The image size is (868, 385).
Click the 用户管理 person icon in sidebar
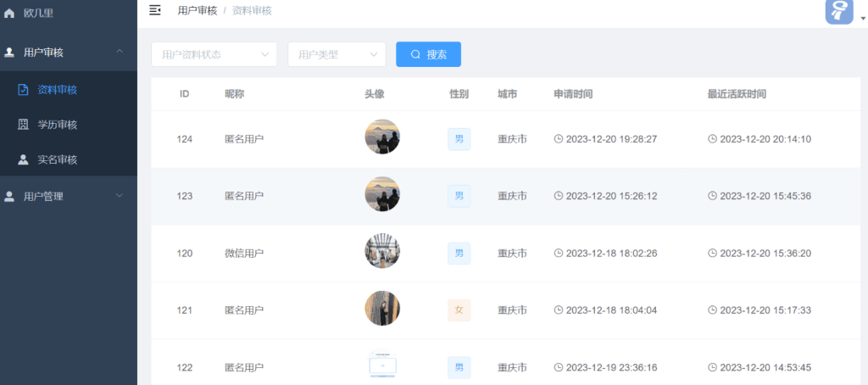tap(9, 197)
